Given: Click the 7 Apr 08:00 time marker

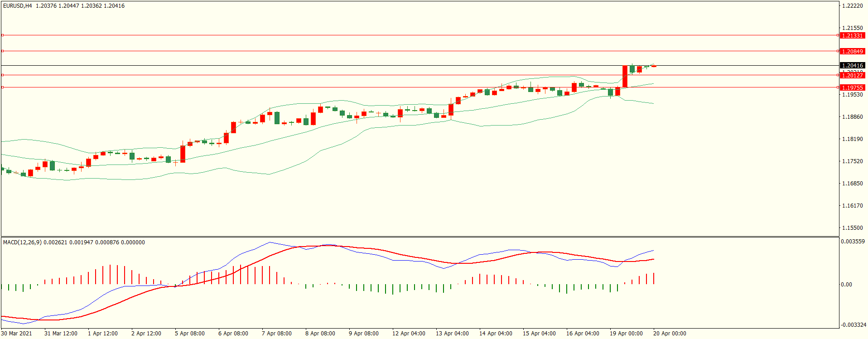Looking at the screenshot, I should [x=276, y=334].
